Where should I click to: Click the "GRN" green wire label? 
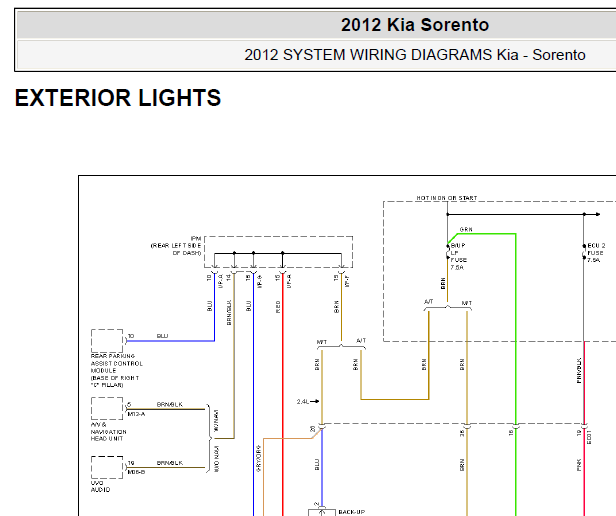point(466,229)
